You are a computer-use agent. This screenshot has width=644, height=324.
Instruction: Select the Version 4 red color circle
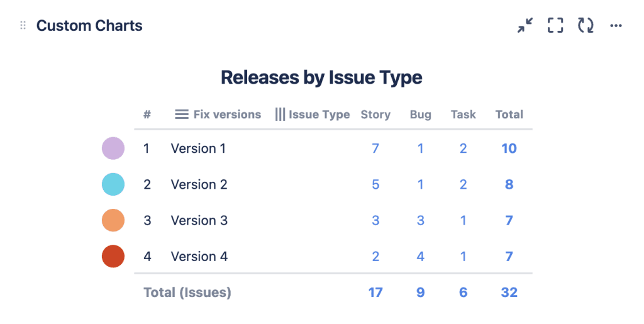[113, 256]
